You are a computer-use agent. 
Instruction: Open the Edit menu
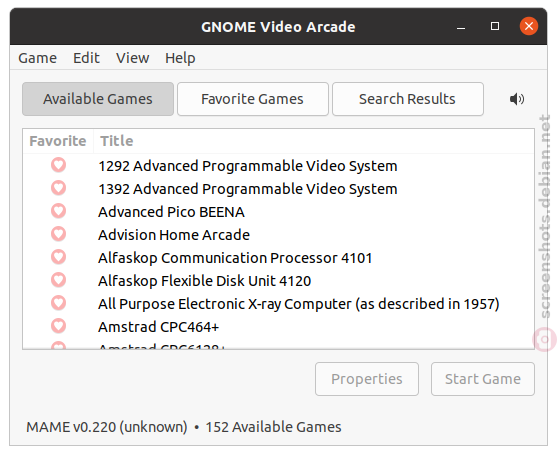point(86,58)
